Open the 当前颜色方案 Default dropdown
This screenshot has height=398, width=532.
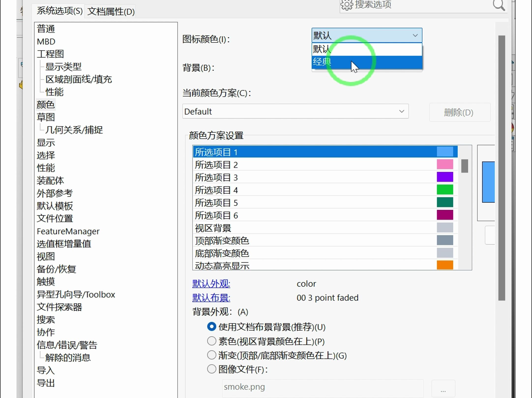coord(295,112)
